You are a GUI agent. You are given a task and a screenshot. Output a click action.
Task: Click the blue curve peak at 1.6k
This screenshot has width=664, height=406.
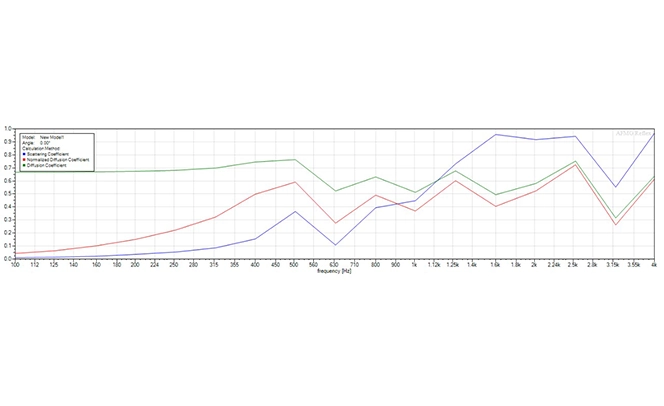[495, 134]
